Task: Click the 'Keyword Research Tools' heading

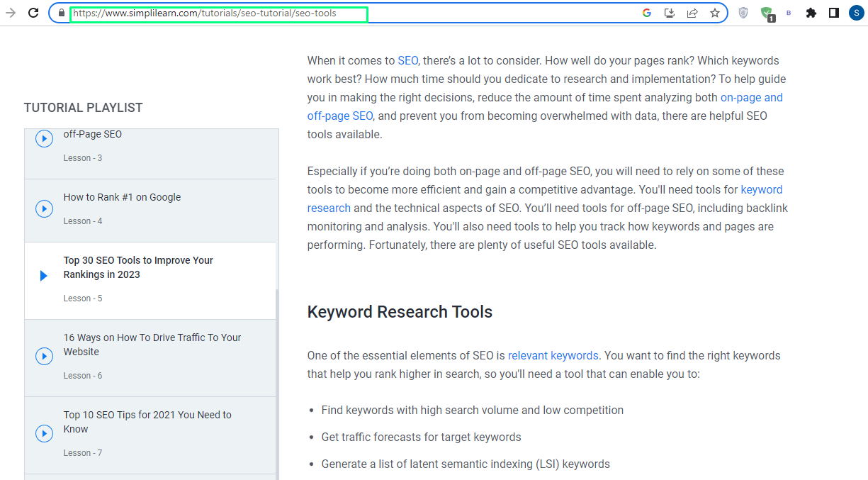Action: pos(400,312)
